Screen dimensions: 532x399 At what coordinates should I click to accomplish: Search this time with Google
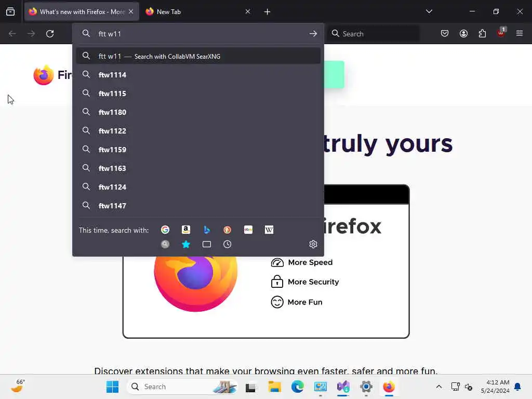pyautogui.click(x=165, y=230)
